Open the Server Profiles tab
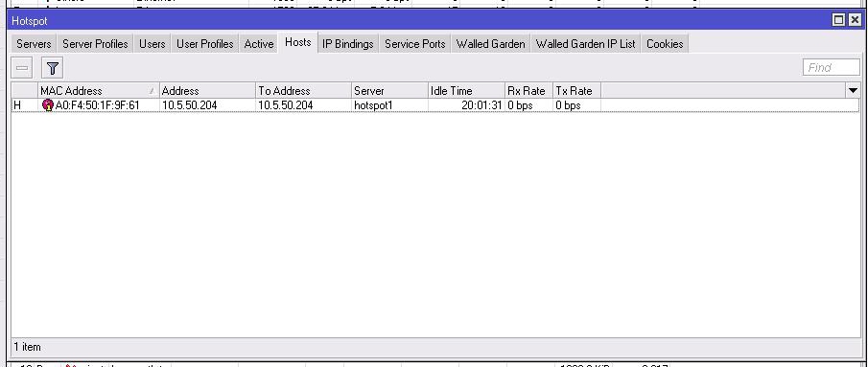Viewport: 868px width, 367px height. point(95,44)
